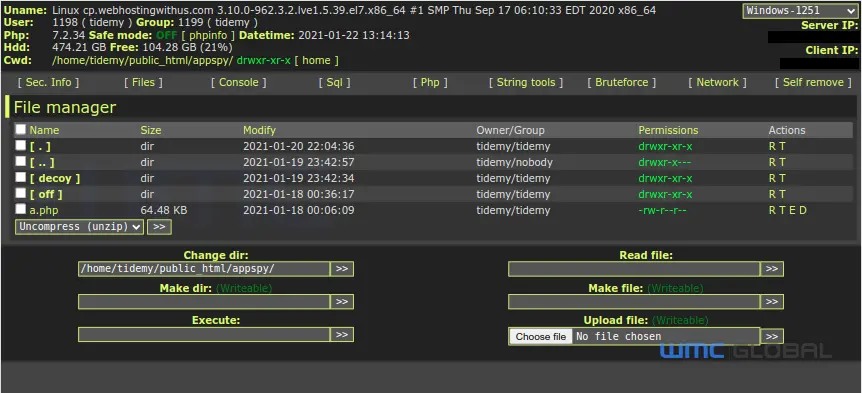862x393 pixels.
Task: Click the 2021-01-20 22:04:36 modify date
Action: point(299,147)
